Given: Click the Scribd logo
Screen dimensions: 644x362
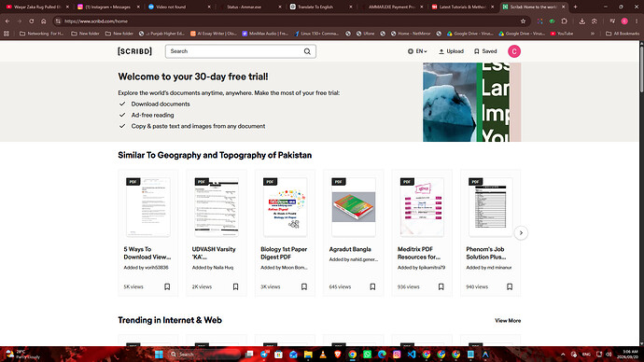Looking at the screenshot, I should coord(134,51).
